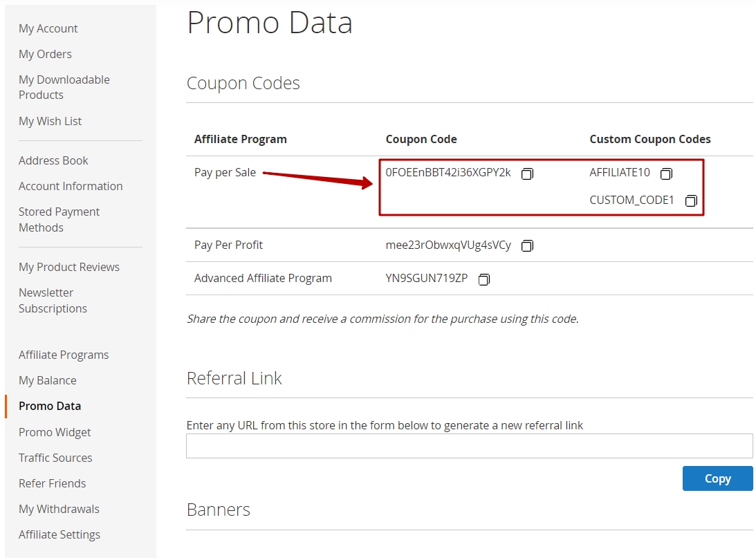Open Affiliate Settings
This screenshot has height=560, width=756.
coord(59,534)
